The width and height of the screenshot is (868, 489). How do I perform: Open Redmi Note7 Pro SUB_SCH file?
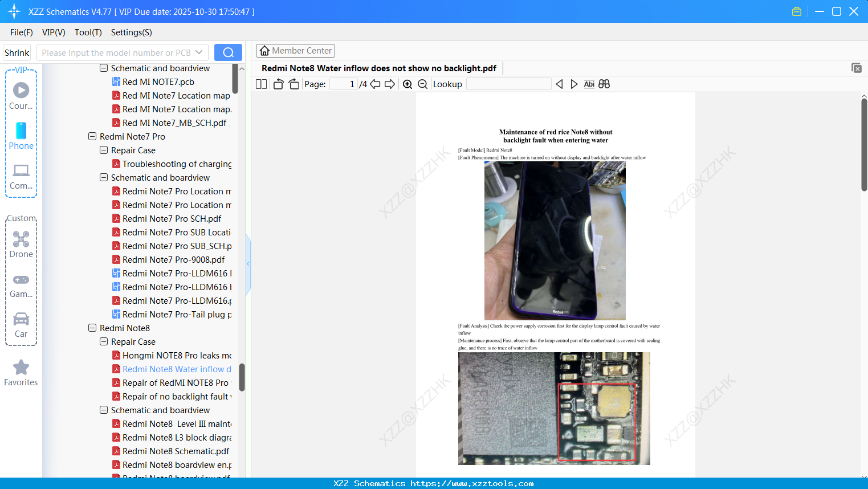point(172,246)
